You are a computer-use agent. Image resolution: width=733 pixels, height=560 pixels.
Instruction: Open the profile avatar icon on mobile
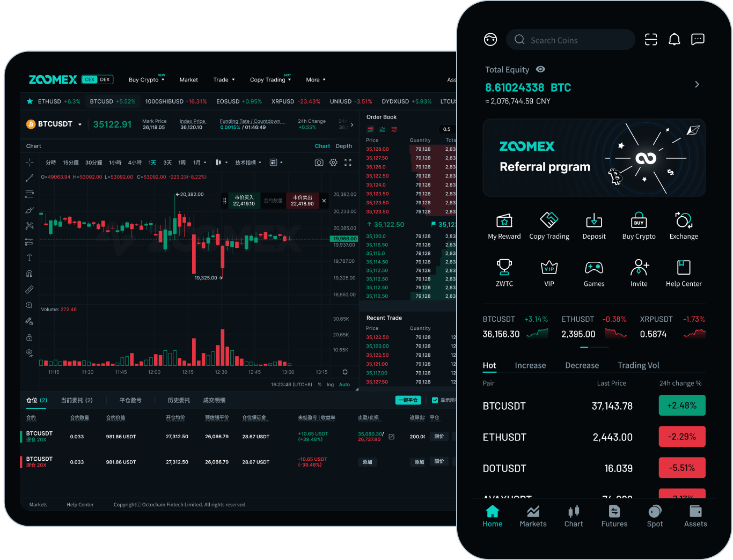pos(490,39)
